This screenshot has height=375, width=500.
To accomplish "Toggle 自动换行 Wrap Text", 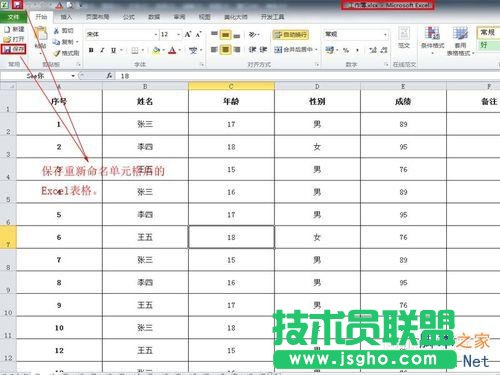I will (x=291, y=34).
